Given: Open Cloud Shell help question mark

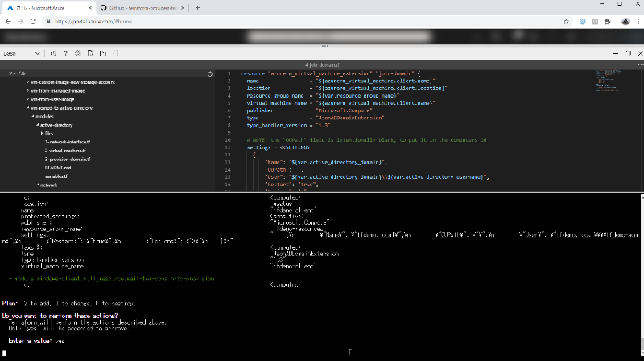Looking at the screenshot, I should pyautogui.click(x=66, y=53).
